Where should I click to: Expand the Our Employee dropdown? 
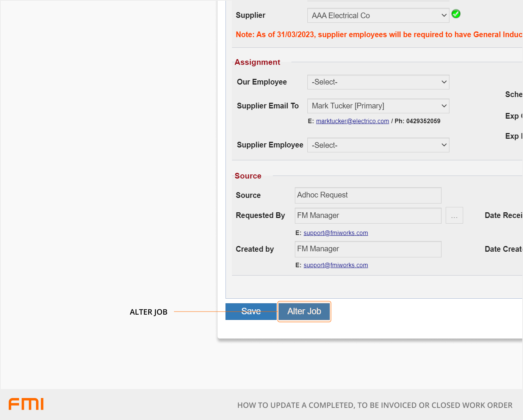coord(378,82)
